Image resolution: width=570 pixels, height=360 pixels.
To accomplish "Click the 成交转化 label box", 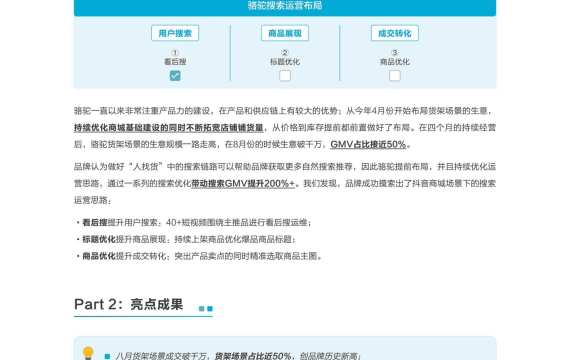I will click(395, 33).
